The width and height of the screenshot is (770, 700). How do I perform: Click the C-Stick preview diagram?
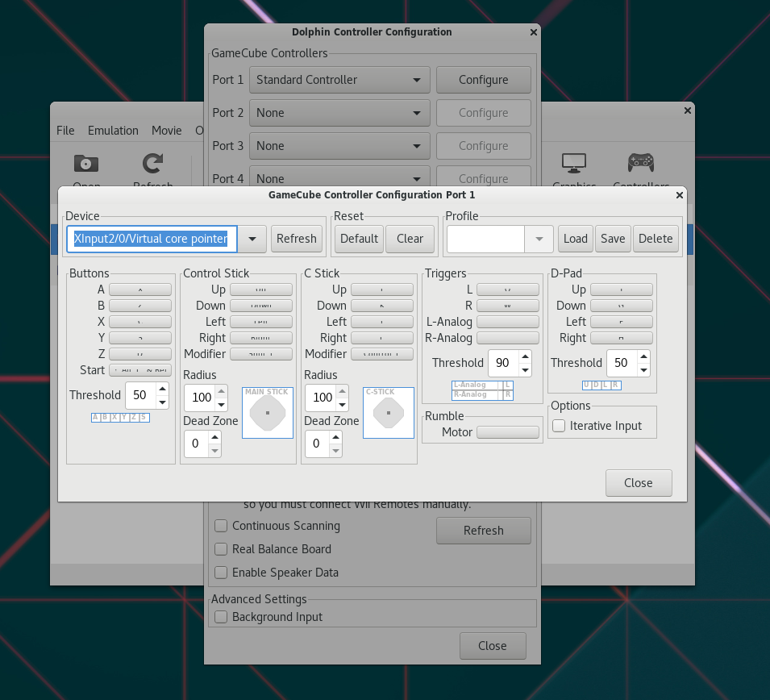(389, 413)
